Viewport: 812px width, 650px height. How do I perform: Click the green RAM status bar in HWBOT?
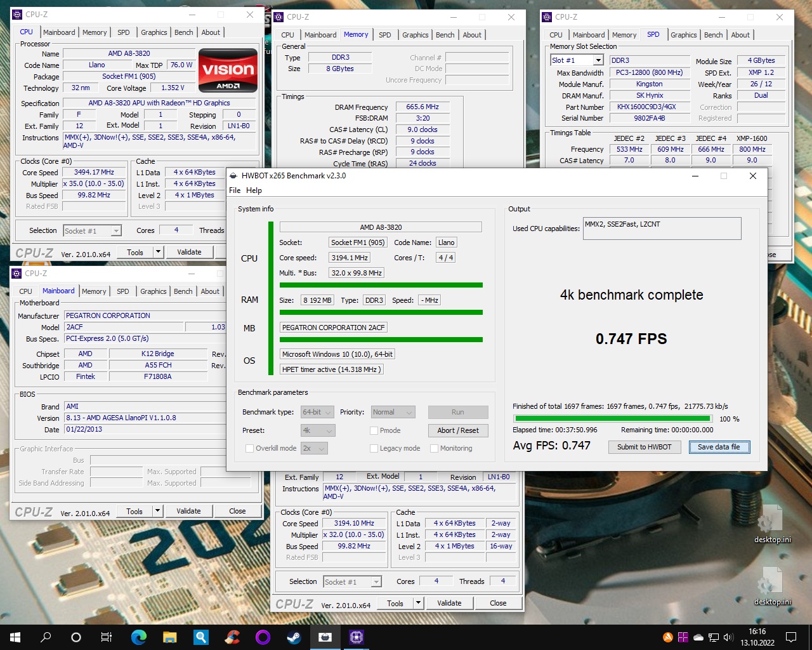pyautogui.click(x=381, y=312)
